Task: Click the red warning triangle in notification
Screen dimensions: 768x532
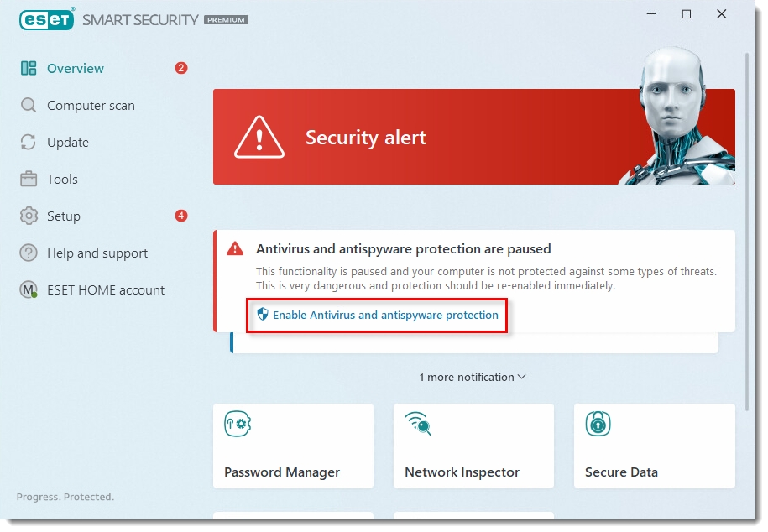Action: (x=236, y=248)
